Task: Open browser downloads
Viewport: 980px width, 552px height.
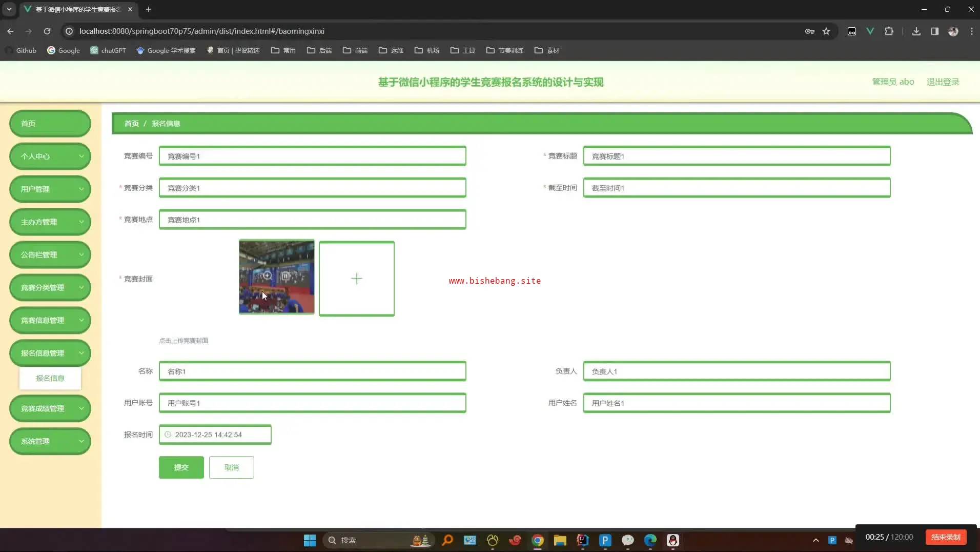Action: tap(916, 31)
